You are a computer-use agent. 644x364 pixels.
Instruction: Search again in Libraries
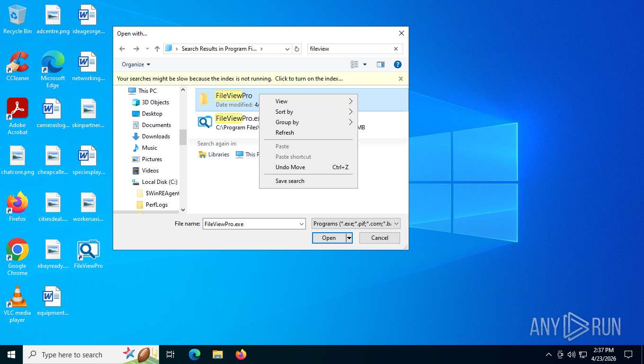[214, 155]
